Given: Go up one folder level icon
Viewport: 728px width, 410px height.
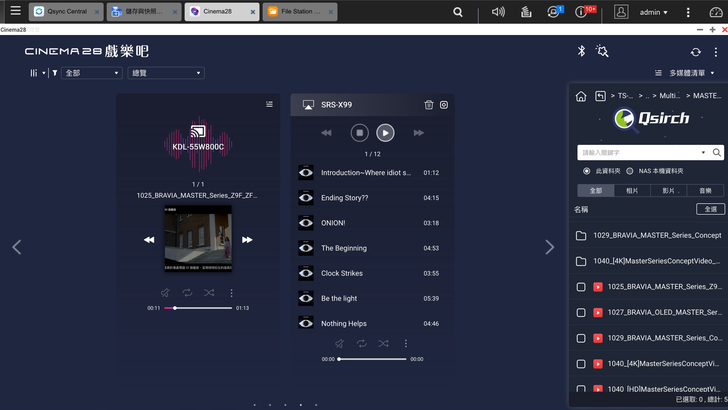Looking at the screenshot, I should [x=600, y=96].
